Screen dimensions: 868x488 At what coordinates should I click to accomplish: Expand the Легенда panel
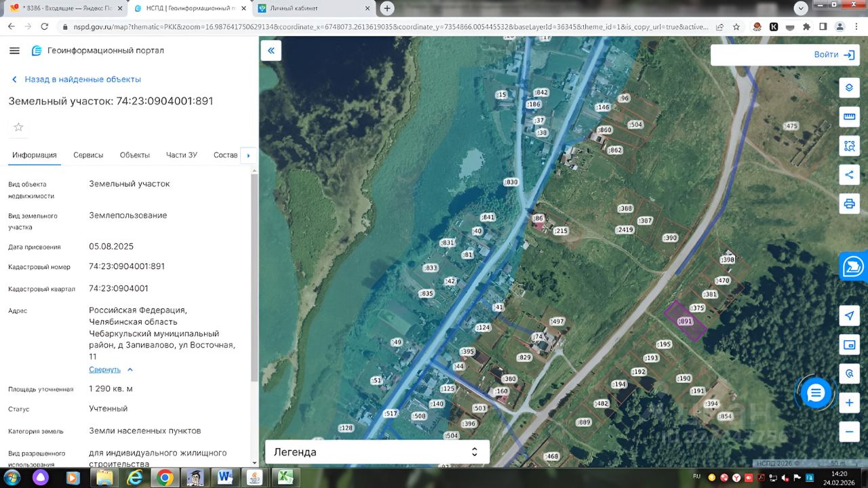click(x=377, y=452)
